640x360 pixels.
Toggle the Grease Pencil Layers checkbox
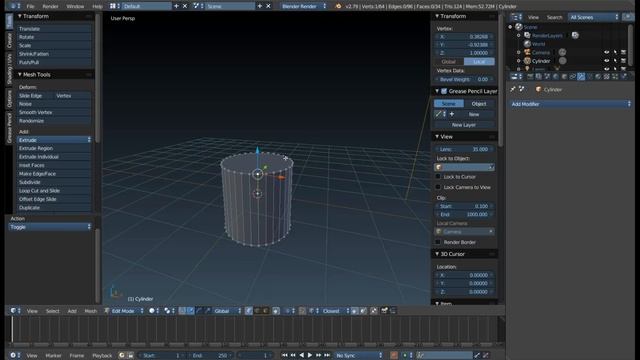pos(444,91)
